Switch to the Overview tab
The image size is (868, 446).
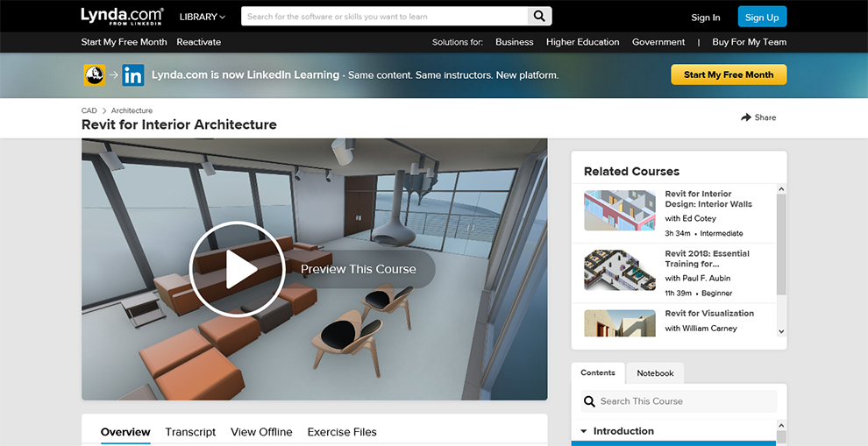tap(125, 432)
